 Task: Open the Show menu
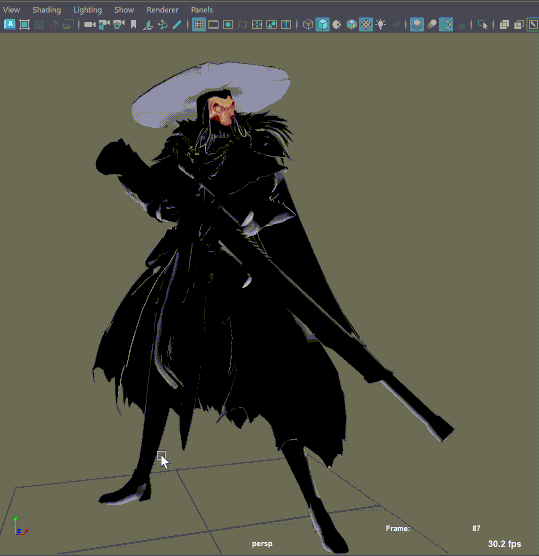click(124, 10)
